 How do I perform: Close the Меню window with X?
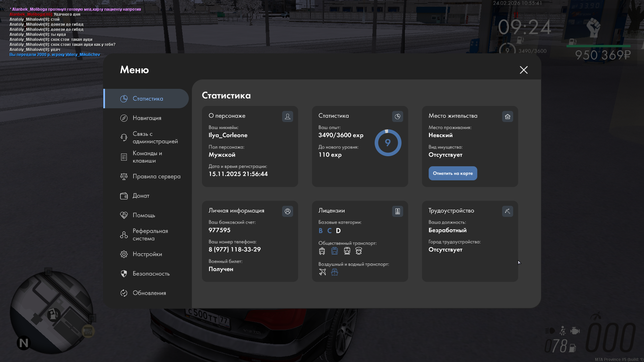click(524, 70)
